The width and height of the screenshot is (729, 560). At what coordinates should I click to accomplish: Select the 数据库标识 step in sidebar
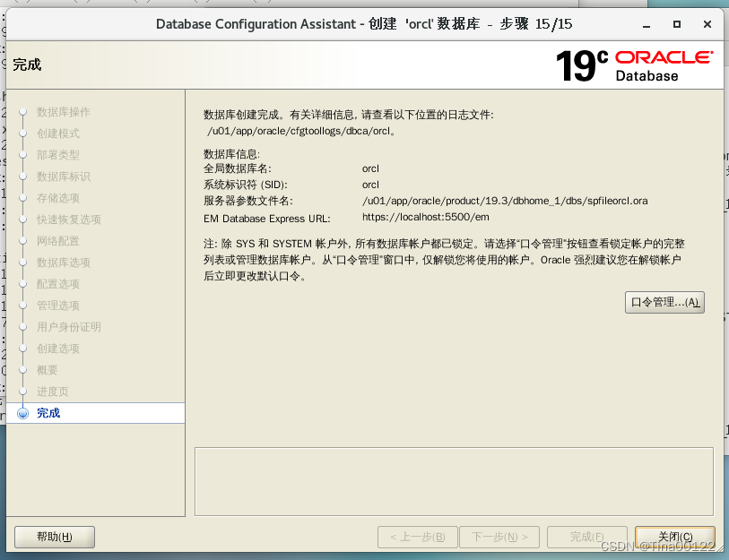pyautogui.click(x=64, y=177)
